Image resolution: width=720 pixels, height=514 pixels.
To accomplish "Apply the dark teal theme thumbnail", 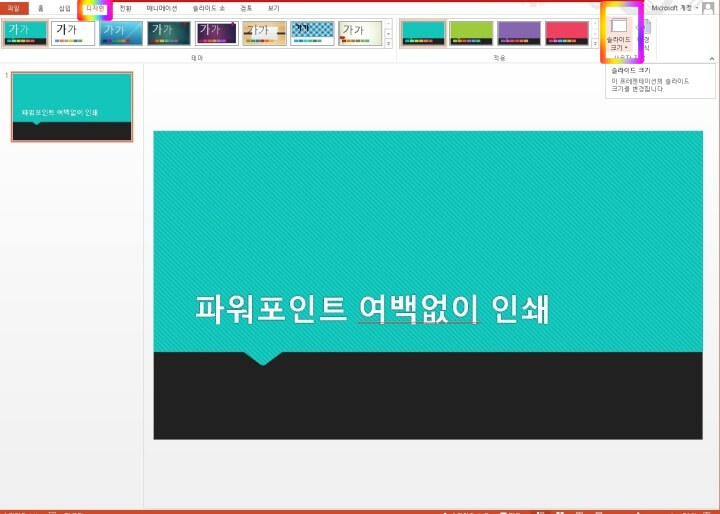I will tap(169, 34).
